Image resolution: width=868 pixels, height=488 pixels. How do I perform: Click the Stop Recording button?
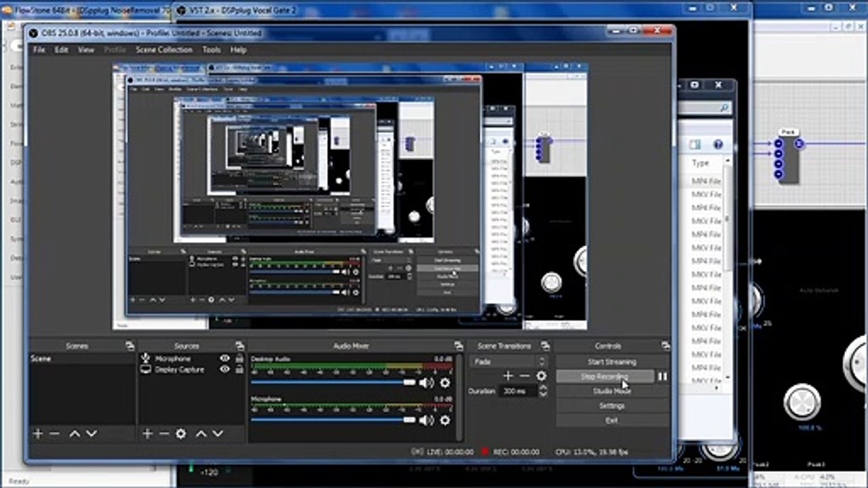[605, 376]
